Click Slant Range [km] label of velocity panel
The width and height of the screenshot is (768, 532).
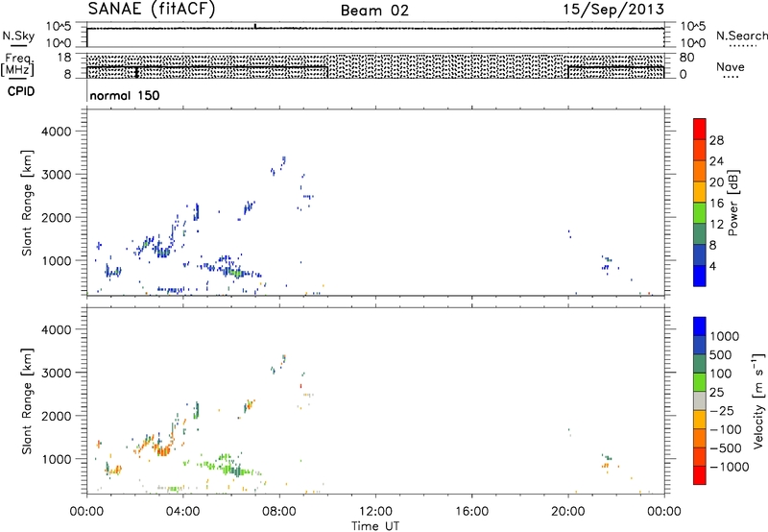[x=27, y=401]
